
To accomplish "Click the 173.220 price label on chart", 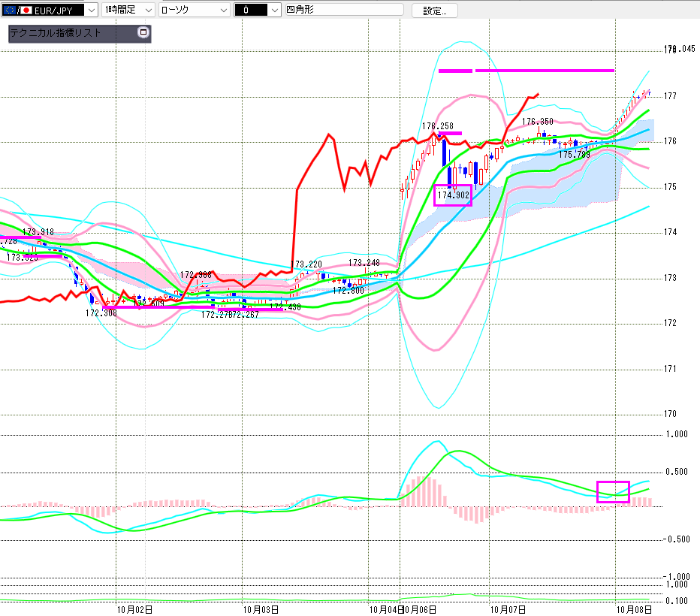I will click(x=308, y=264).
